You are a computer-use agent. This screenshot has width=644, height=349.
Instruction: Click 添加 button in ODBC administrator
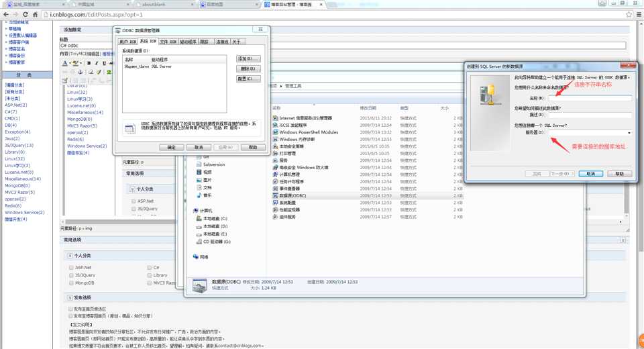point(248,59)
